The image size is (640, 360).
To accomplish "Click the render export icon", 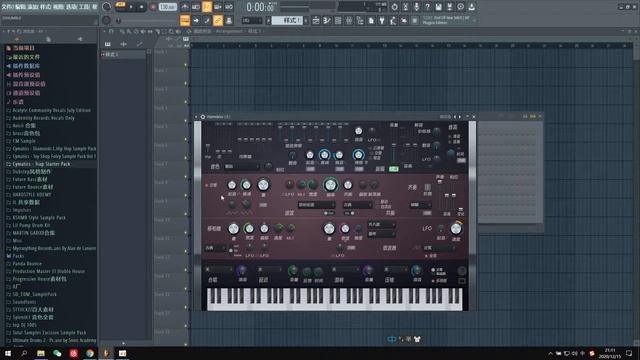I will (x=449, y=7).
